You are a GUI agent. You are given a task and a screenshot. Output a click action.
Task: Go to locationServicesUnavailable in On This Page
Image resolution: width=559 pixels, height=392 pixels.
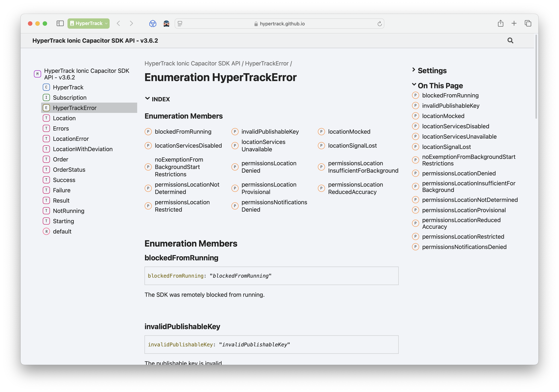point(459,136)
